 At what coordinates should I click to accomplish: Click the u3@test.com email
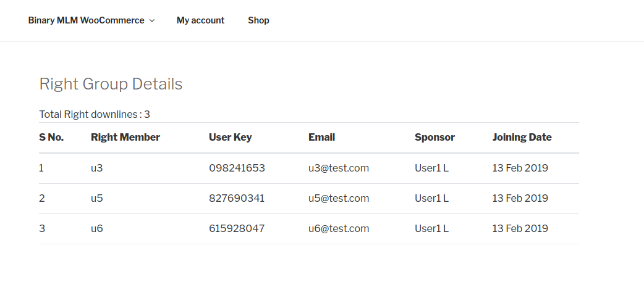[x=339, y=168]
